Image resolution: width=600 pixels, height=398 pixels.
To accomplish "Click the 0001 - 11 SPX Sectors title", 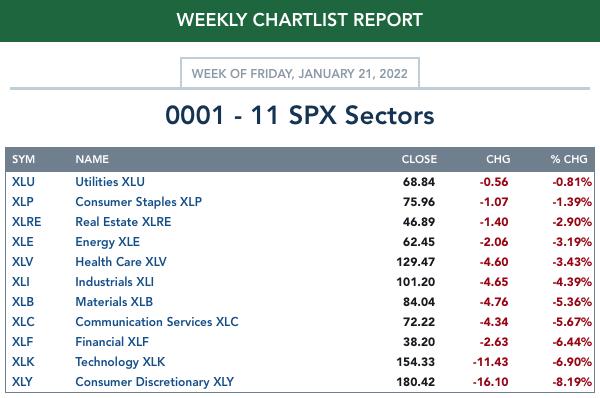I will pos(300,115).
